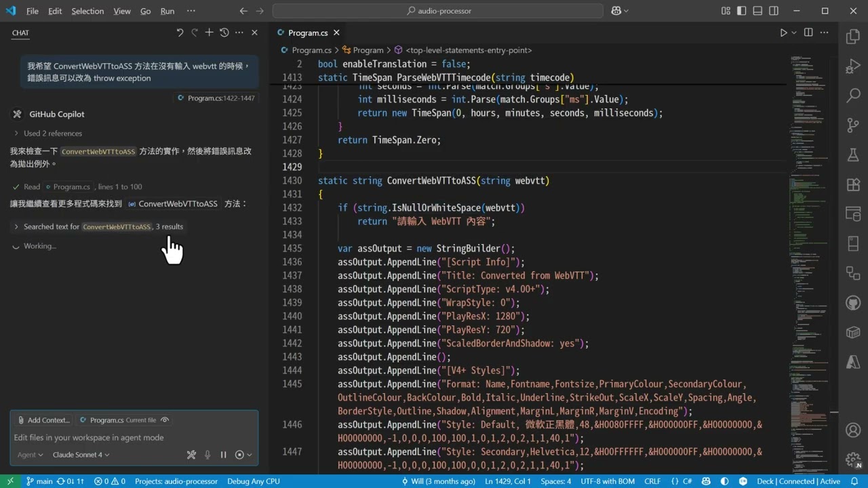The image size is (868, 488).
Task: Open the Azure view icon
Action: [x=853, y=362]
